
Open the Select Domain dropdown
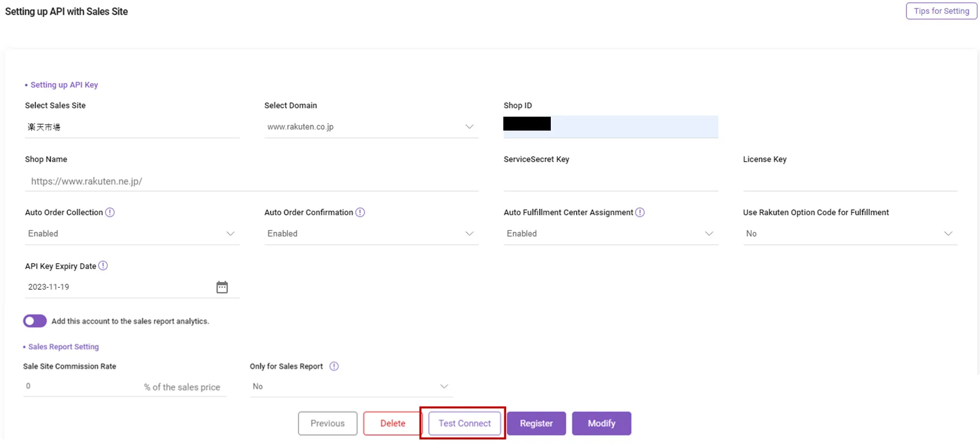click(x=371, y=127)
